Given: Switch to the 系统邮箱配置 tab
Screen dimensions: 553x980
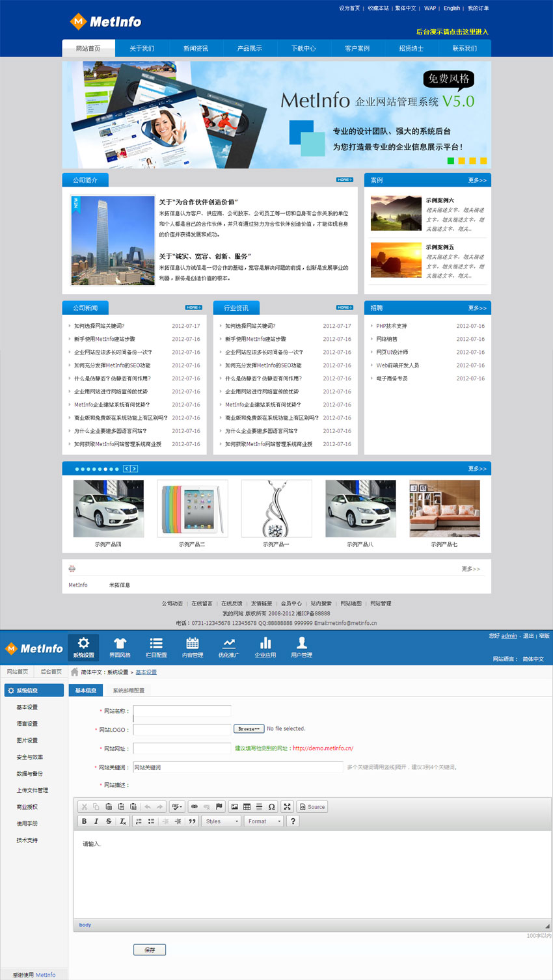Looking at the screenshot, I should point(128,690).
